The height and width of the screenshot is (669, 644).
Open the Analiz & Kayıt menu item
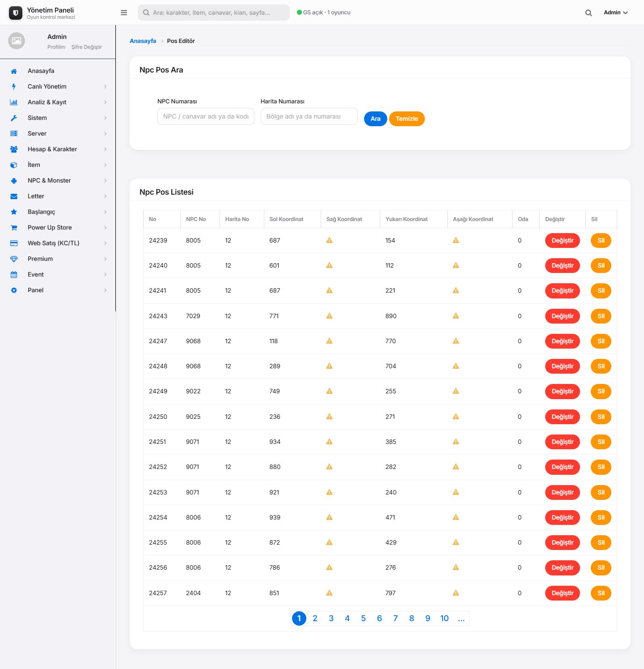[58, 102]
